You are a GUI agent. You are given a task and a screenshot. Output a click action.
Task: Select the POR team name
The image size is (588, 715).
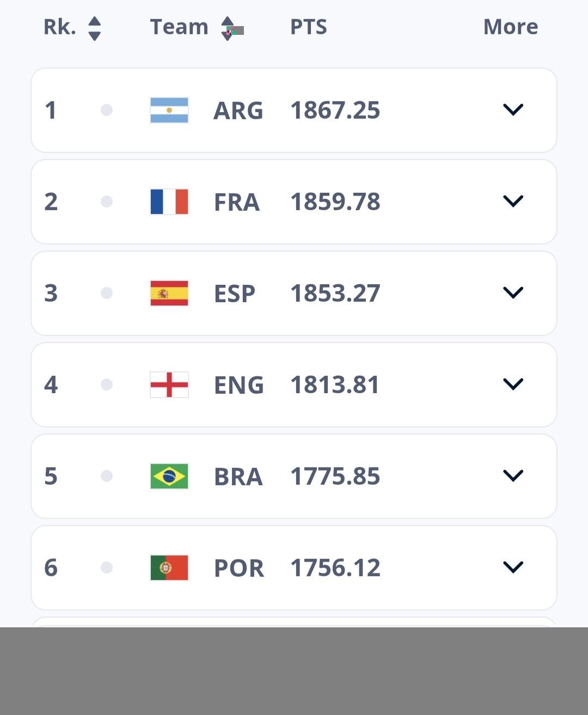point(238,568)
